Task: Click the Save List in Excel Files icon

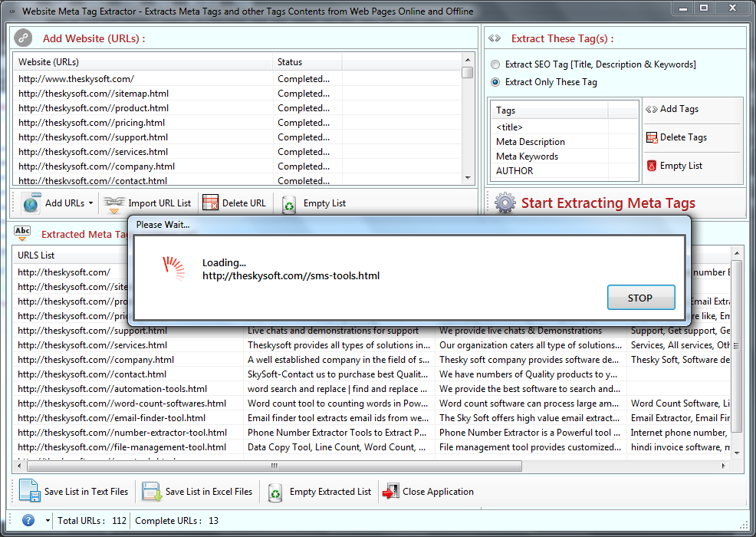Action: 151,492
